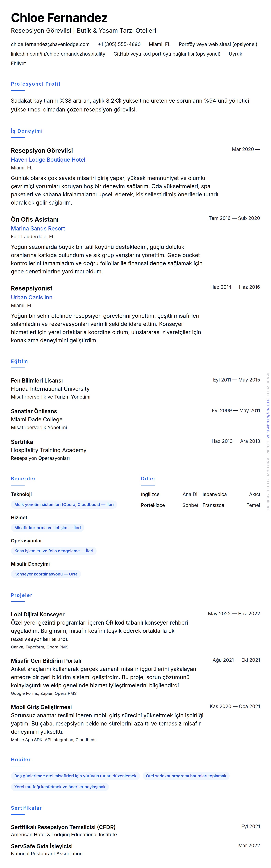Select the Opera, Cloudbeds property systems skill tag
The width and height of the screenshot is (271, 868).
[64, 504]
